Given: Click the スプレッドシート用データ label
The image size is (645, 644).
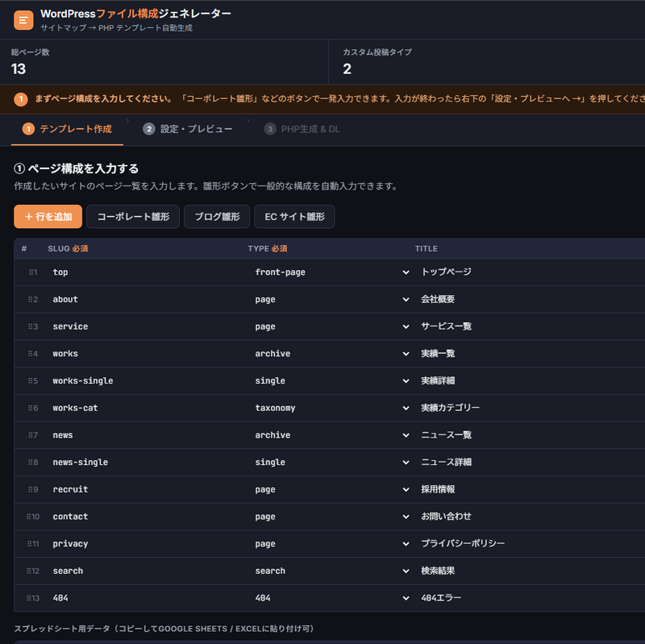Looking at the screenshot, I should [164, 629].
